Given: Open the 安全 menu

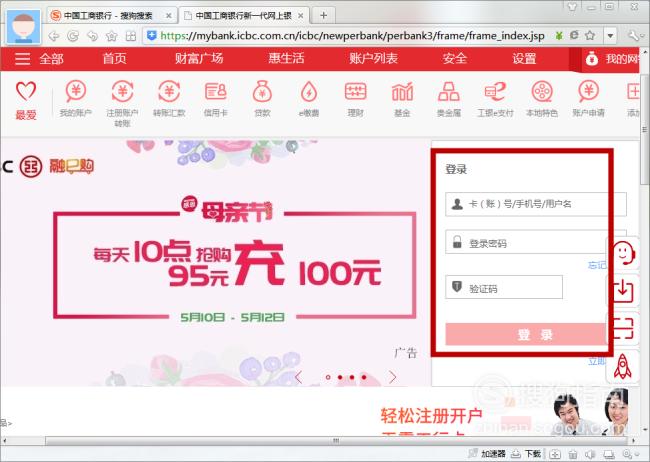Looking at the screenshot, I should (455, 58).
